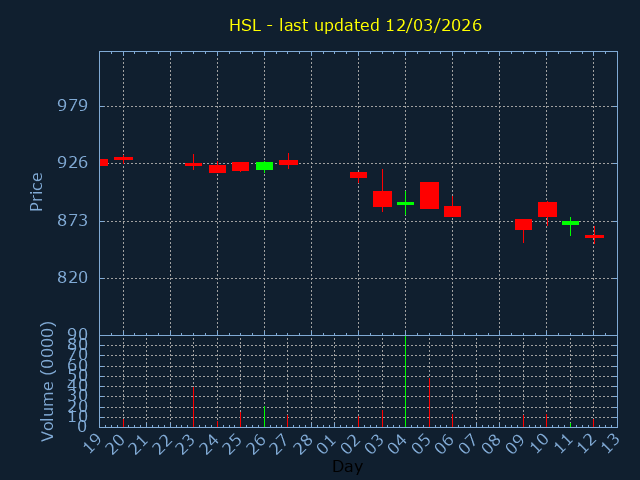Screen dimensions: 640x480
Task: Select the green candlestick on day 04
Action: click(x=405, y=203)
